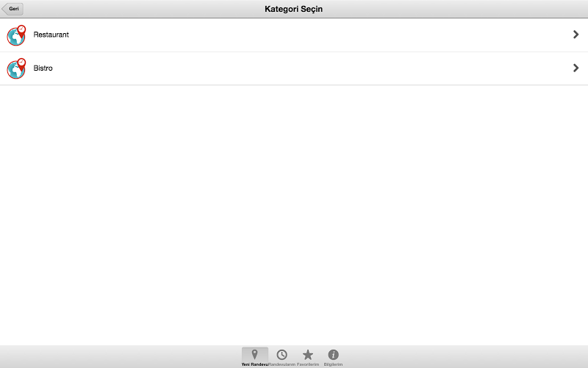Select the Bistro category label
The image size is (588, 368).
(43, 68)
